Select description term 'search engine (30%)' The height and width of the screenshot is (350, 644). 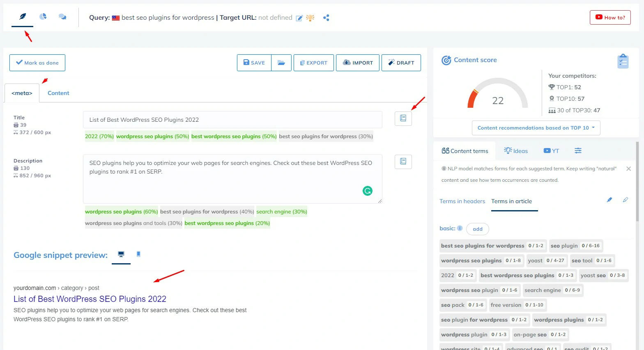point(282,211)
